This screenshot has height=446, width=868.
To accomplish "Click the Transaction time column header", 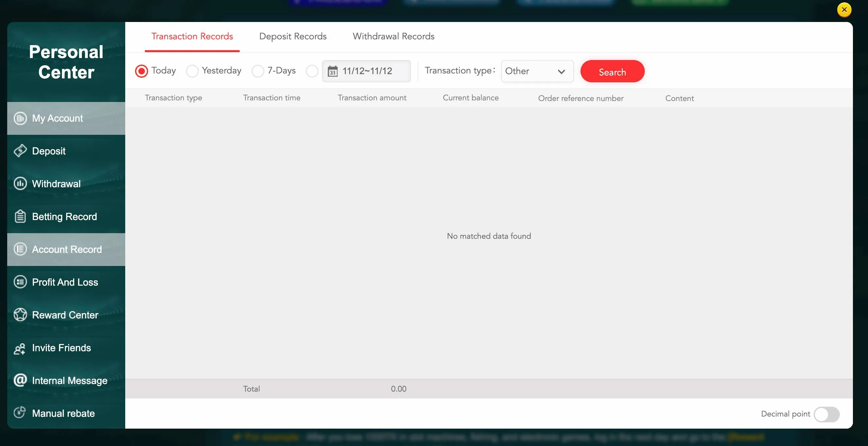I will pos(272,98).
